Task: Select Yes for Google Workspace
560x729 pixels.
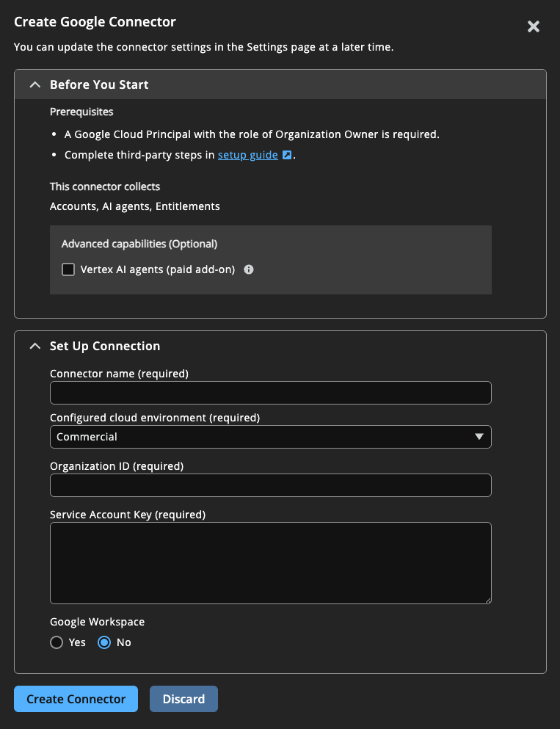Action: point(57,642)
